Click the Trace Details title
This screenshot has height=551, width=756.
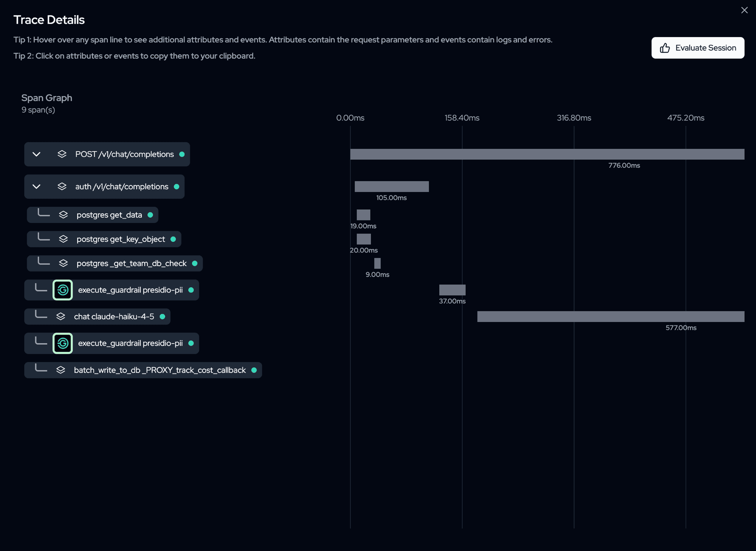click(x=49, y=20)
